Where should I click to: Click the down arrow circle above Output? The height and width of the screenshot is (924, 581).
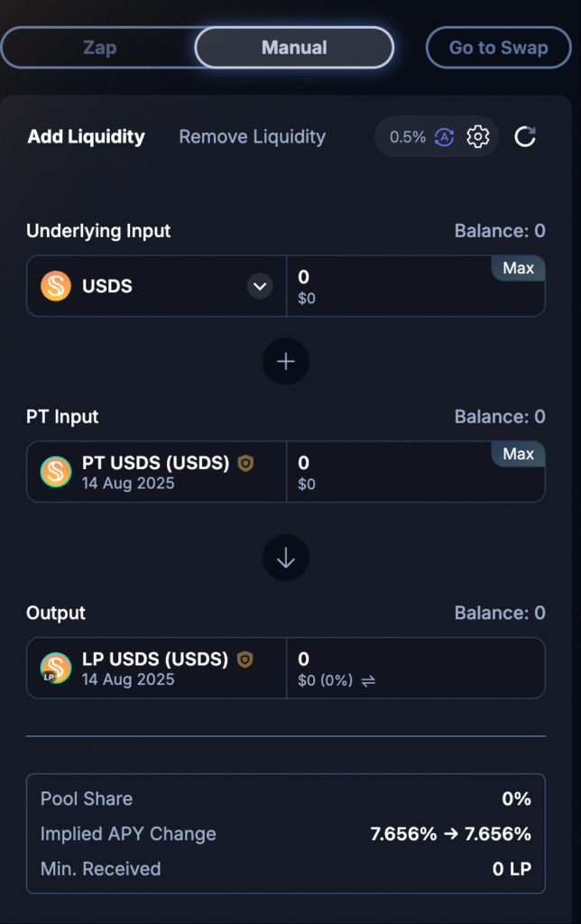(x=286, y=558)
